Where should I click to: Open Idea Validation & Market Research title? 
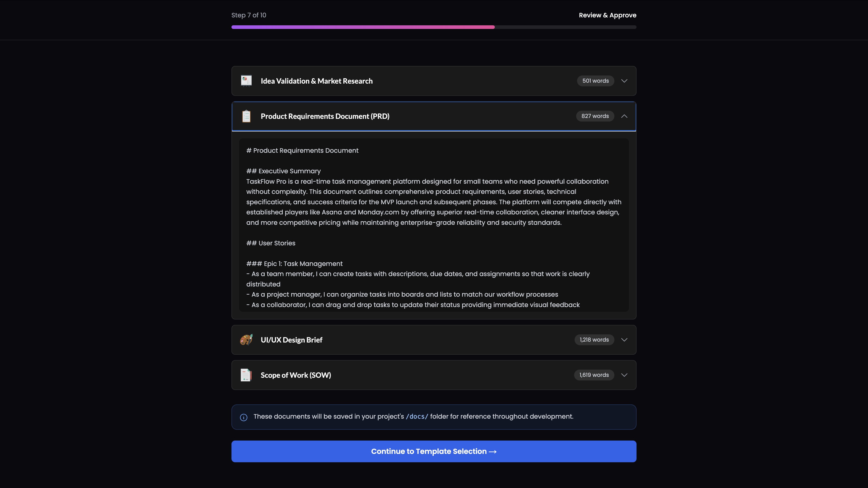click(316, 81)
